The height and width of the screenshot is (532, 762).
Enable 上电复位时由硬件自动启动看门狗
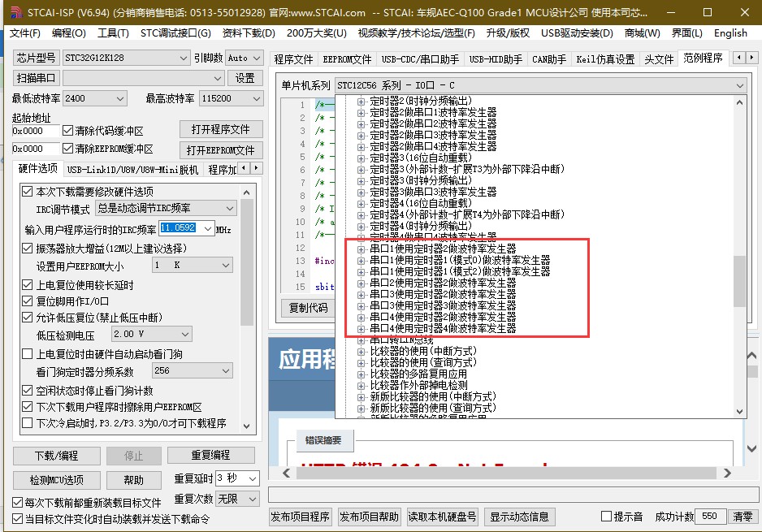point(28,354)
